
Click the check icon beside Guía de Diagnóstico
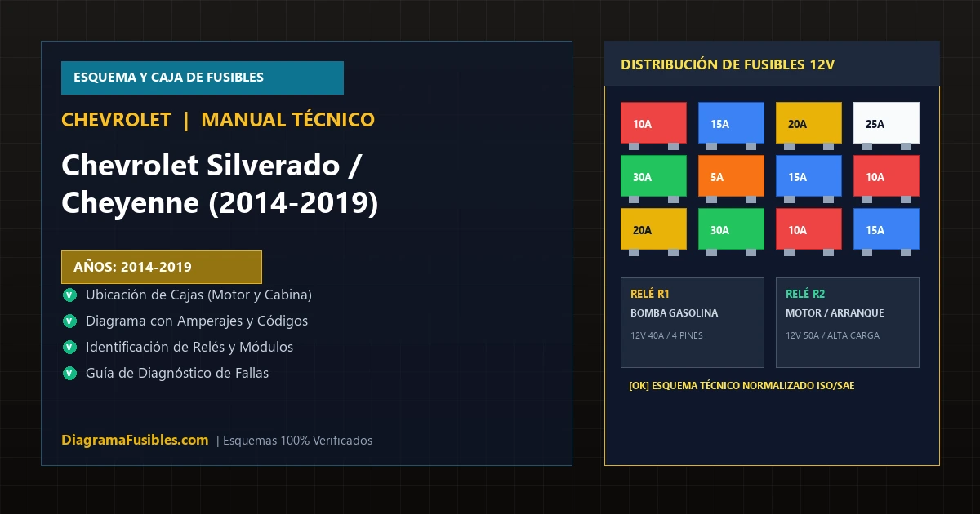[x=69, y=373]
